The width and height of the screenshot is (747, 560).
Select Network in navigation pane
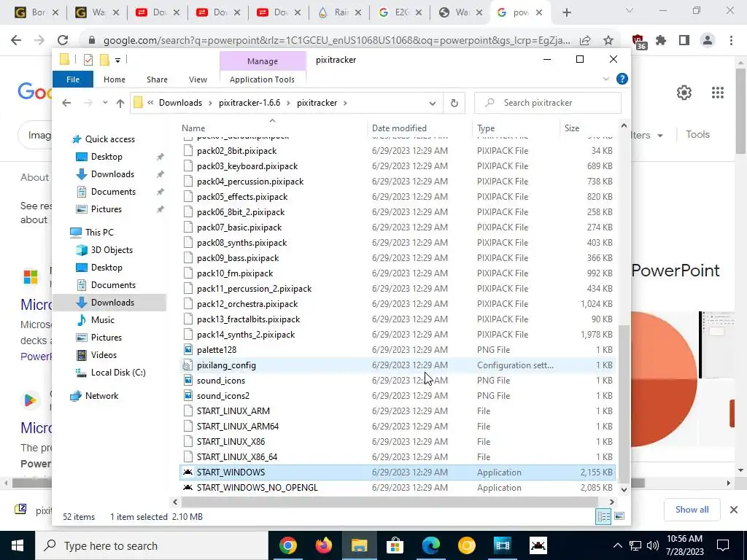coord(101,396)
